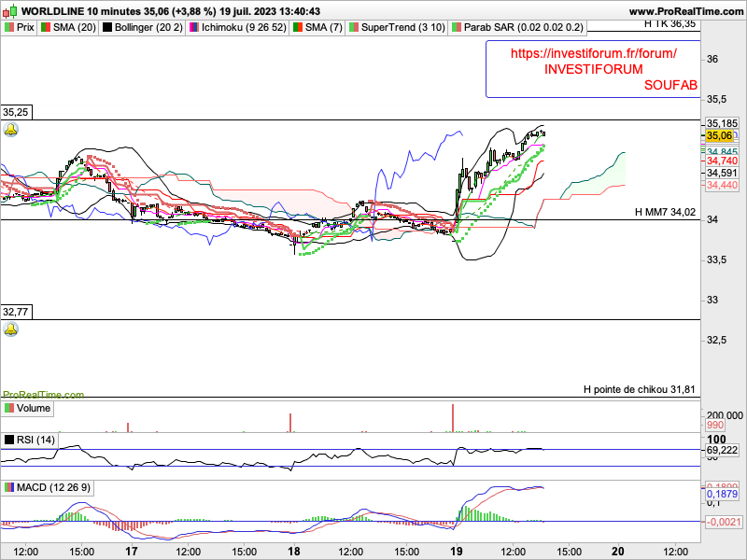Click the RSI (14) black icon
This screenshot has width=747, height=560.
coord(9,440)
